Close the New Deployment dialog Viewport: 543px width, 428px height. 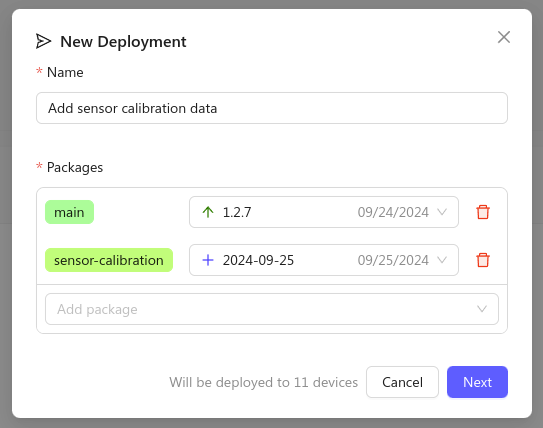tap(504, 37)
